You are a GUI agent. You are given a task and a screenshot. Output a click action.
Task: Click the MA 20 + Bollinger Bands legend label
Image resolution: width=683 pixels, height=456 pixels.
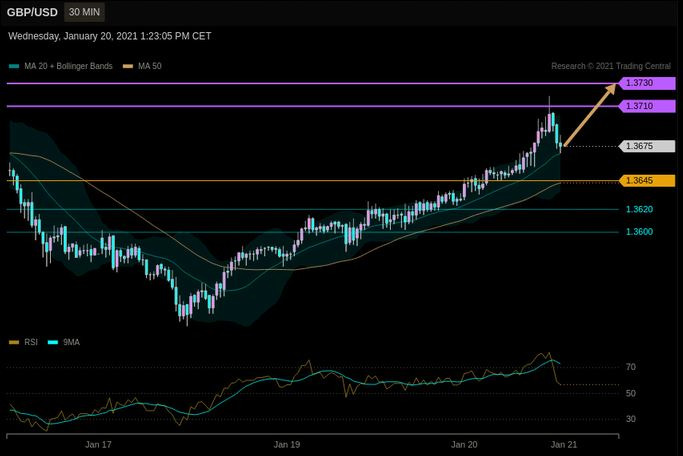(68, 66)
